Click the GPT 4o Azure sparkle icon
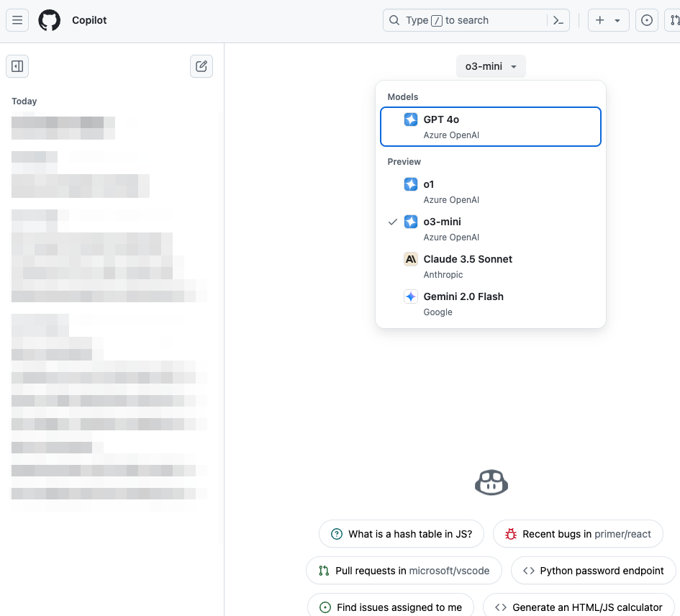The height and width of the screenshot is (616, 680). [411, 119]
